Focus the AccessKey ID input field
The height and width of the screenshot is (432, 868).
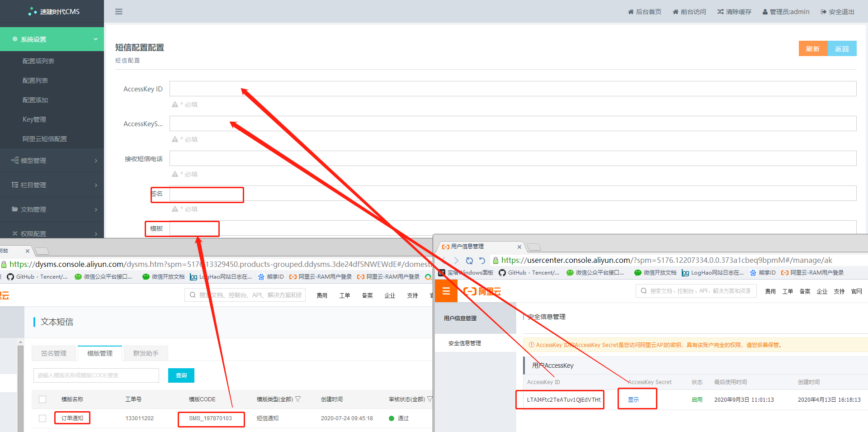click(513, 89)
